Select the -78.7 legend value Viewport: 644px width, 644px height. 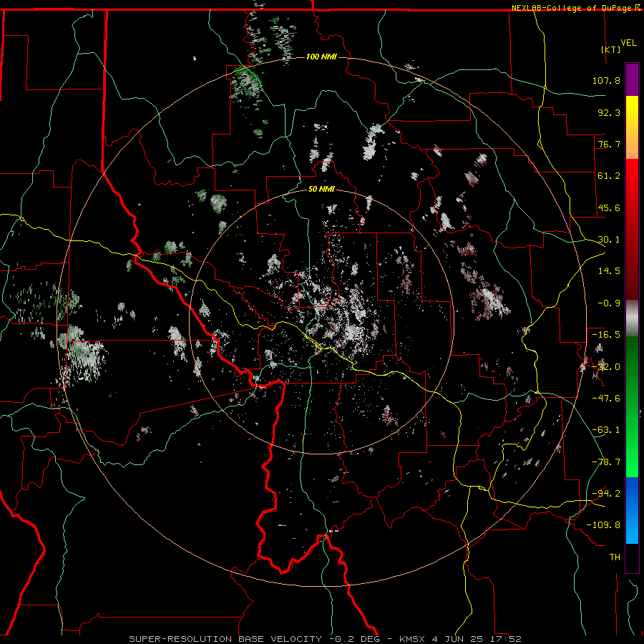(x=606, y=462)
